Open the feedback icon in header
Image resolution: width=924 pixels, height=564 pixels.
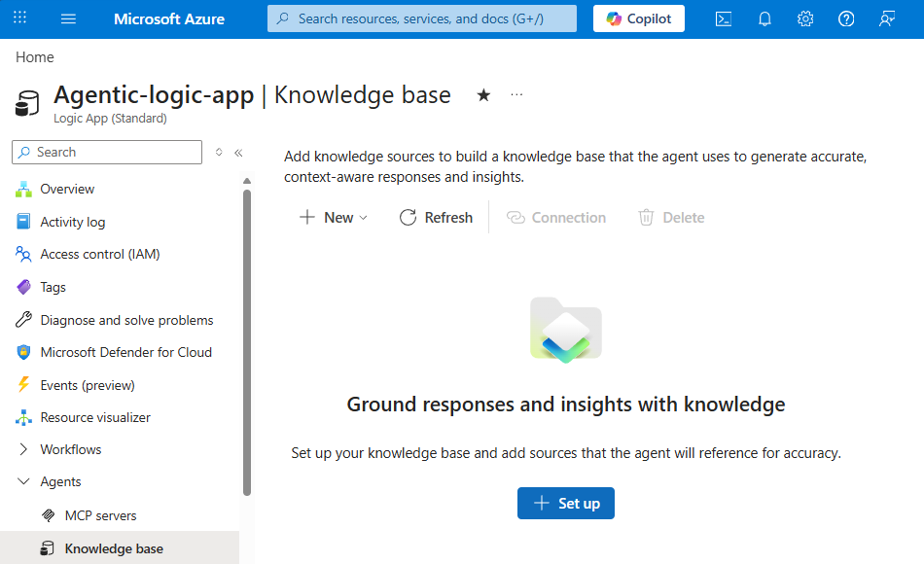pos(887,18)
